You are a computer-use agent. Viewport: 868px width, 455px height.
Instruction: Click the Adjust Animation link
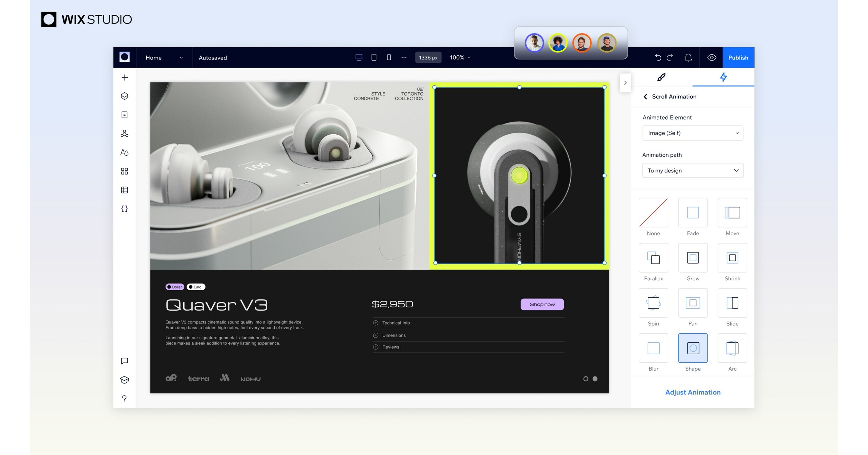(692, 392)
